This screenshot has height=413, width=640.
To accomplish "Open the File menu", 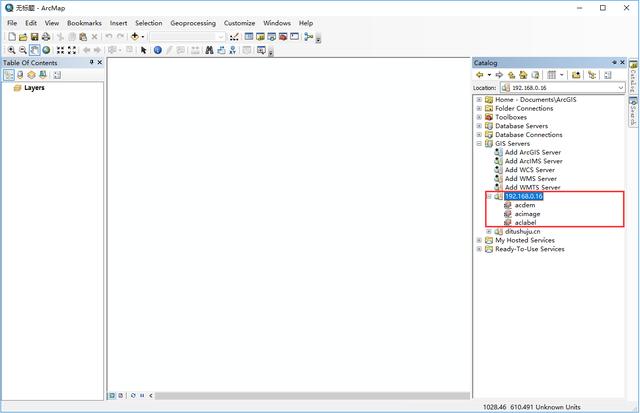I will pyautogui.click(x=12, y=23).
